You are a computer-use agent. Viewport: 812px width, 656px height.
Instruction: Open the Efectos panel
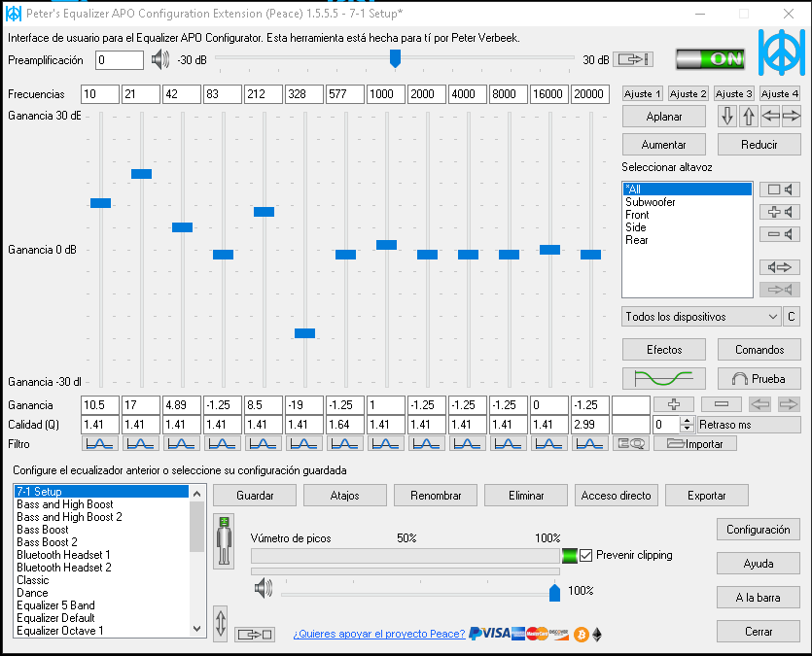tap(663, 350)
